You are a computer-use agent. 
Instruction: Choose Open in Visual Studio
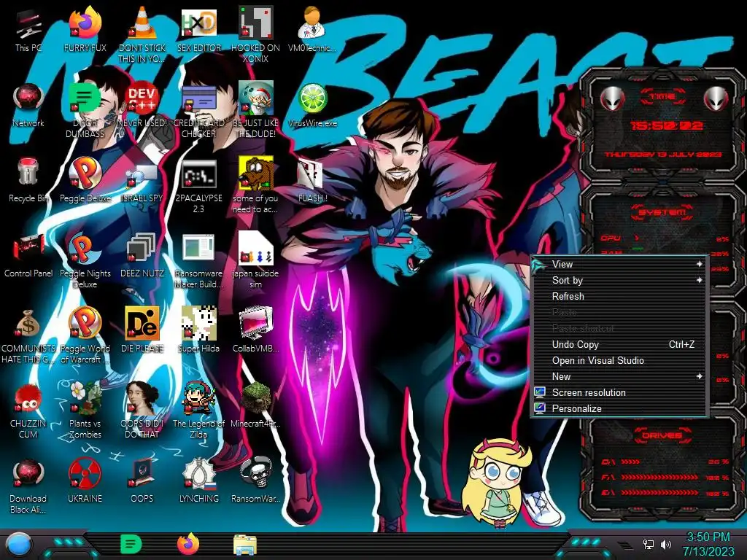click(x=620, y=360)
